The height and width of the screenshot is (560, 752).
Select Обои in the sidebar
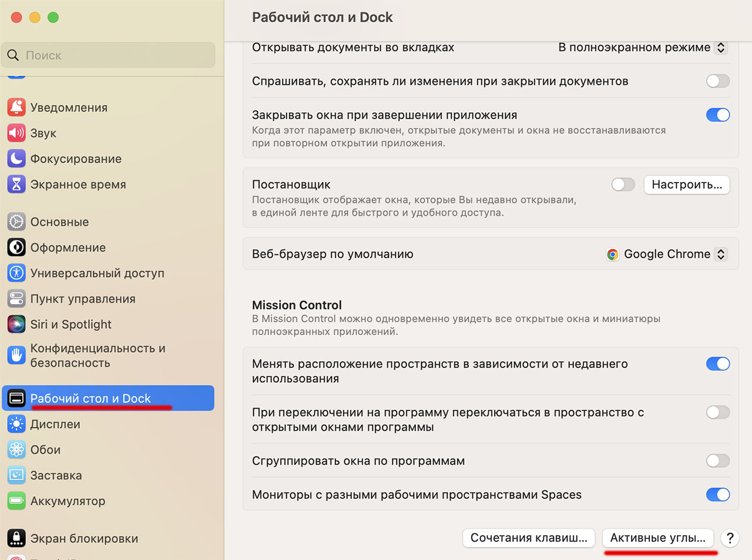tap(46, 450)
